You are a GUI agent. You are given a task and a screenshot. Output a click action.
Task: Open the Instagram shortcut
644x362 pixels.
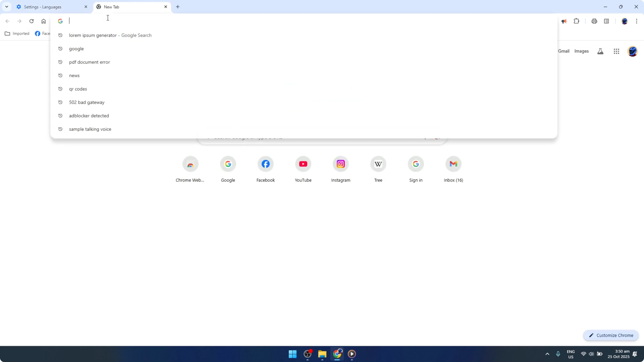(341, 164)
